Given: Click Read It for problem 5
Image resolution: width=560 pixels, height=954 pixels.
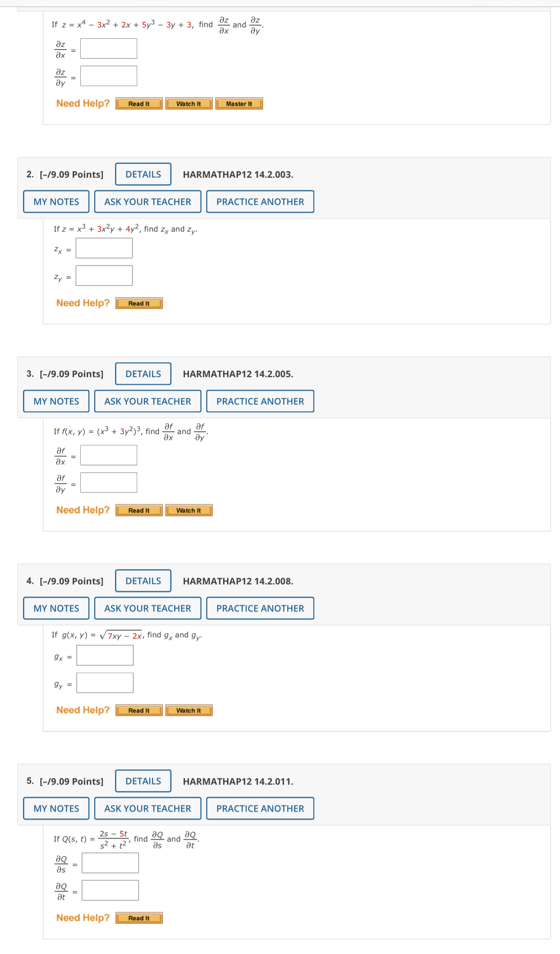Looking at the screenshot, I should coord(138,918).
